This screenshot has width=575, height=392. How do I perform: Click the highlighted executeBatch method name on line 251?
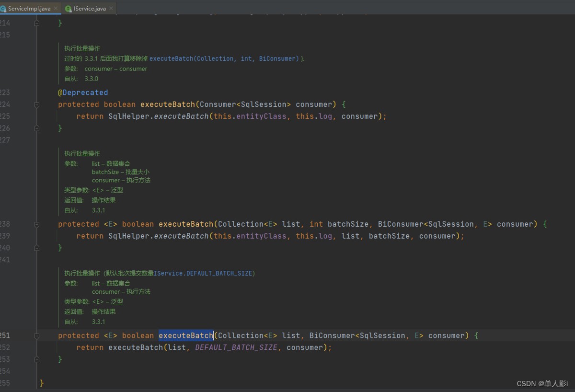[186, 335]
